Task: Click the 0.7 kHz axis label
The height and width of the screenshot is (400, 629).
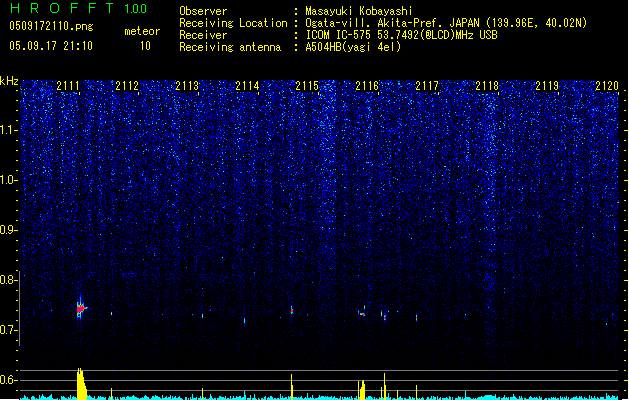Action: [8, 330]
